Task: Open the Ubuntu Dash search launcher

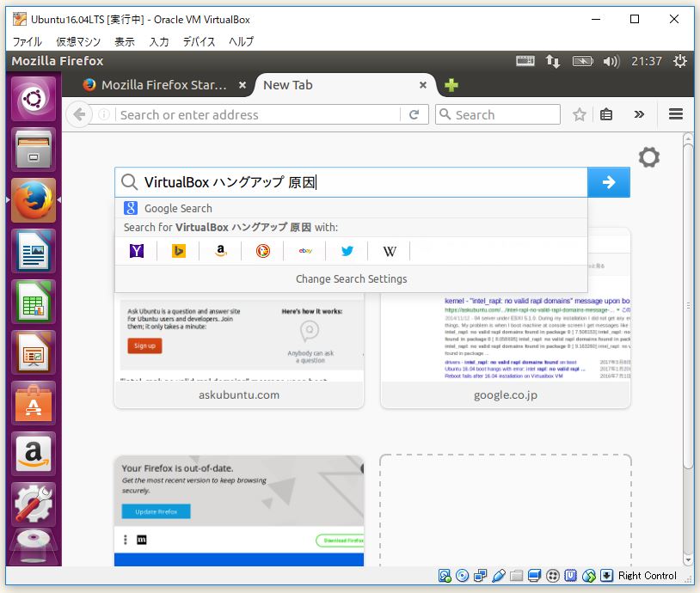Action: pyautogui.click(x=34, y=99)
